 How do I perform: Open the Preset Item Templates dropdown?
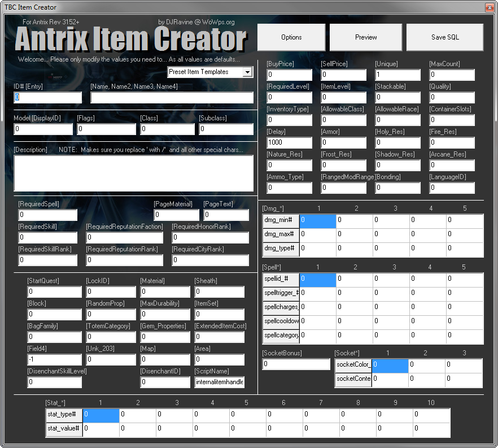[x=246, y=72]
